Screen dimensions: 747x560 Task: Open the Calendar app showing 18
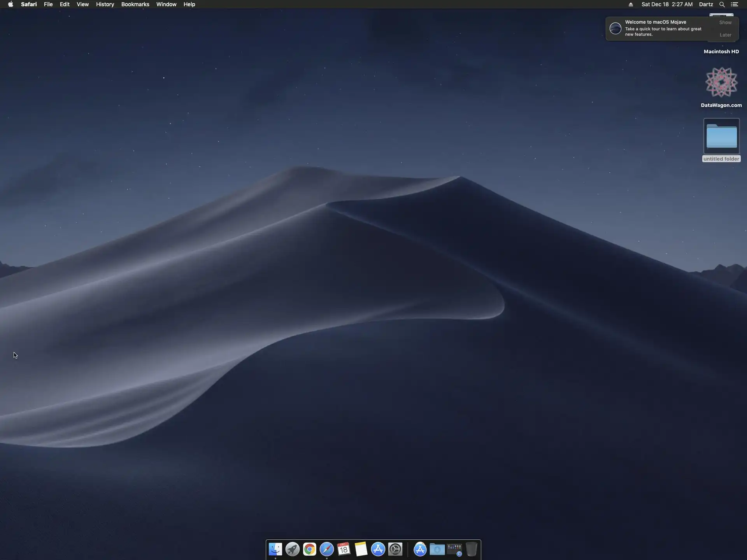(344, 549)
